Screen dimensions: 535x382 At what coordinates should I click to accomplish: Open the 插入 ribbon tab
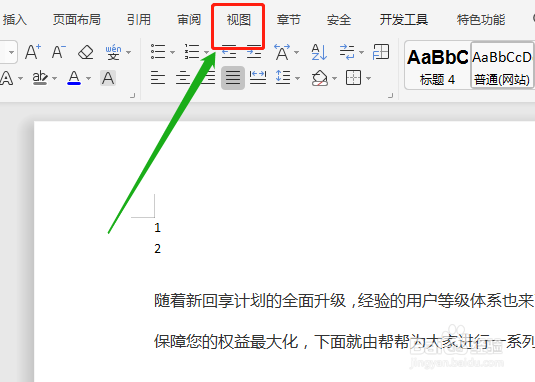pyautogui.click(x=14, y=20)
